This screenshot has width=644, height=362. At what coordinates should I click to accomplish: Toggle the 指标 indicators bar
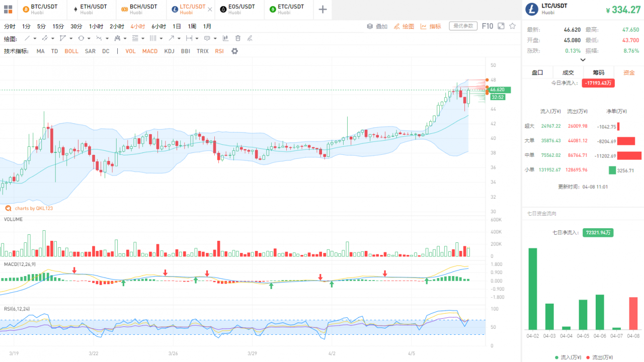pos(431,26)
